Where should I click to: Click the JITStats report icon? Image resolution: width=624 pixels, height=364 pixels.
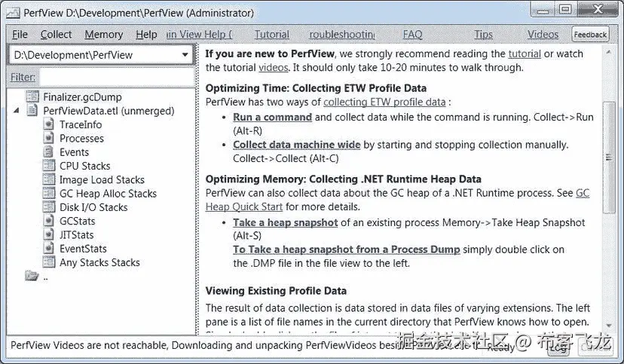coord(49,235)
